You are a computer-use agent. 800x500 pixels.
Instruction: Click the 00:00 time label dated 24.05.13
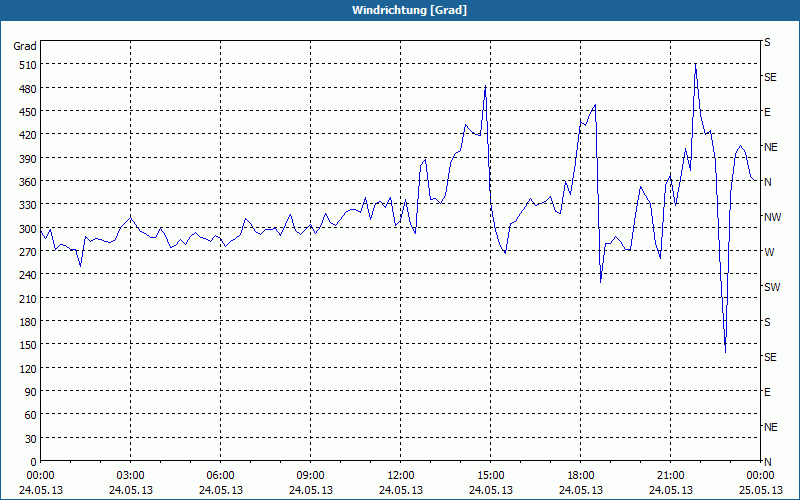40,476
